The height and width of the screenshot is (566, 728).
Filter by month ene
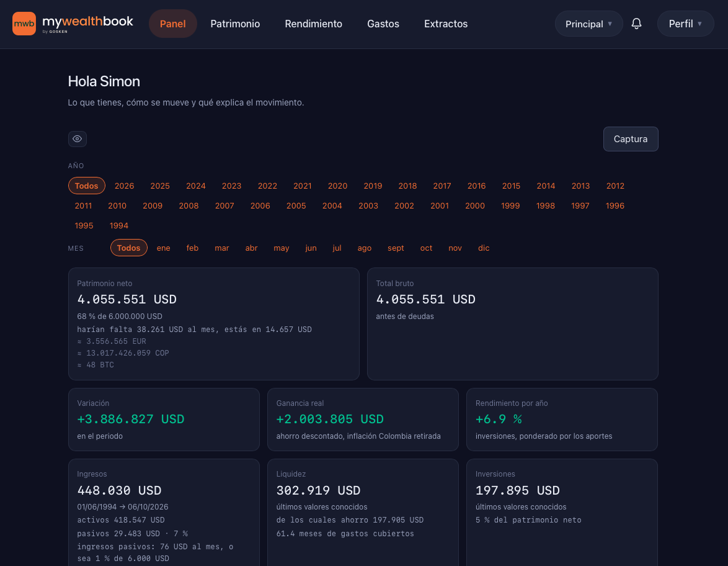coord(164,248)
